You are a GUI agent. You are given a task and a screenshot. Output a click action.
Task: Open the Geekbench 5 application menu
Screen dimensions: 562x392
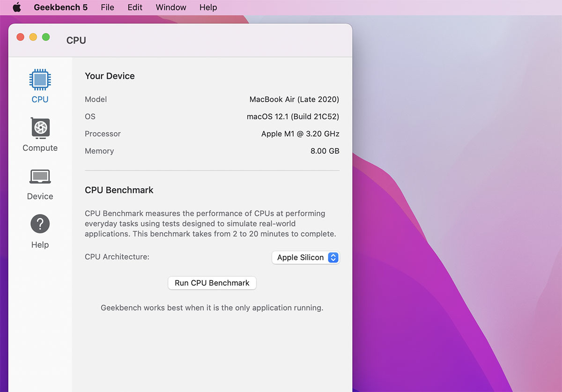coord(60,7)
